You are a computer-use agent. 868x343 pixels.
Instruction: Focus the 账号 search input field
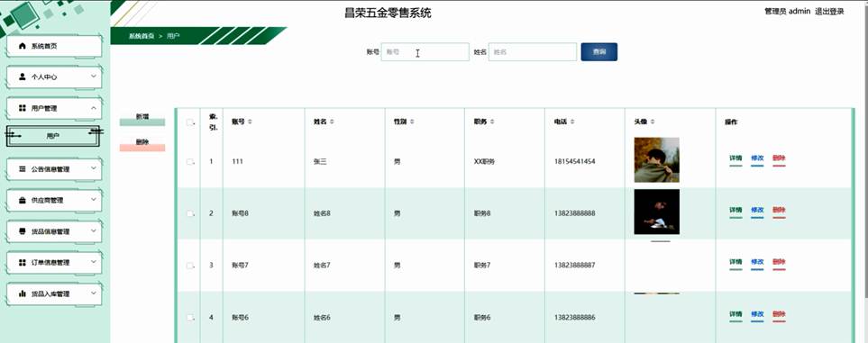pos(425,52)
